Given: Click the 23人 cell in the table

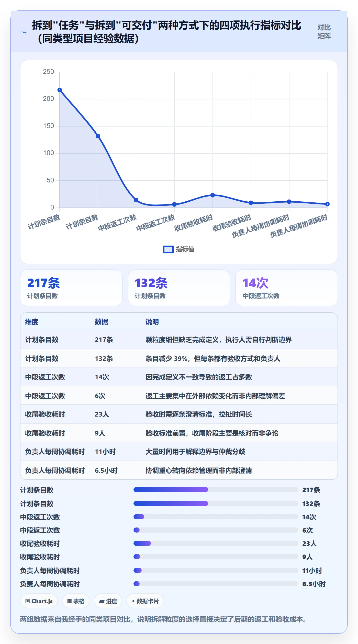Looking at the screenshot, I should [x=102, y=414].
